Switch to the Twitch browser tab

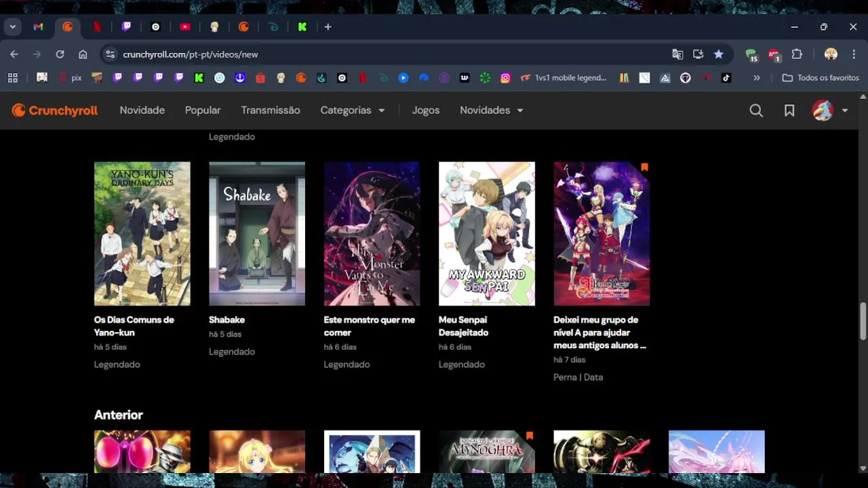tap(126, 27)
